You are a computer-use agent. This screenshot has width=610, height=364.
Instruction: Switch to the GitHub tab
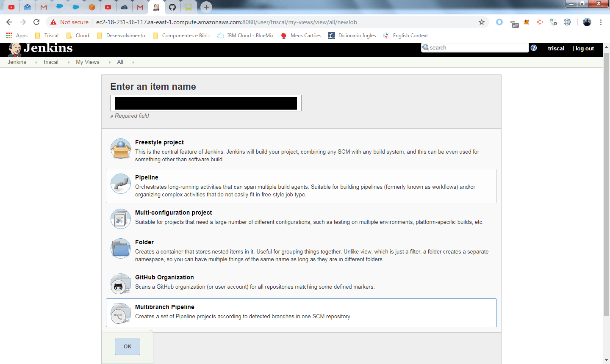click(172, 7)
